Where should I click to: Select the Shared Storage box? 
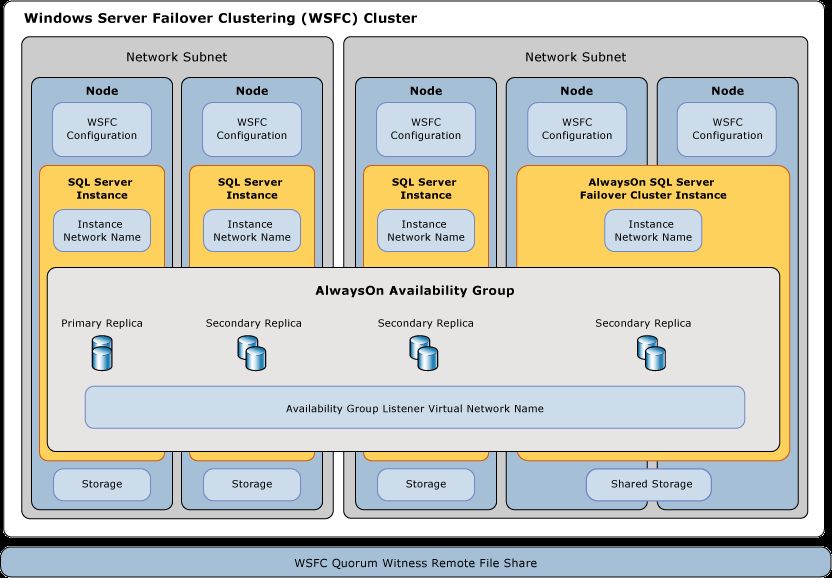[651, 484]
